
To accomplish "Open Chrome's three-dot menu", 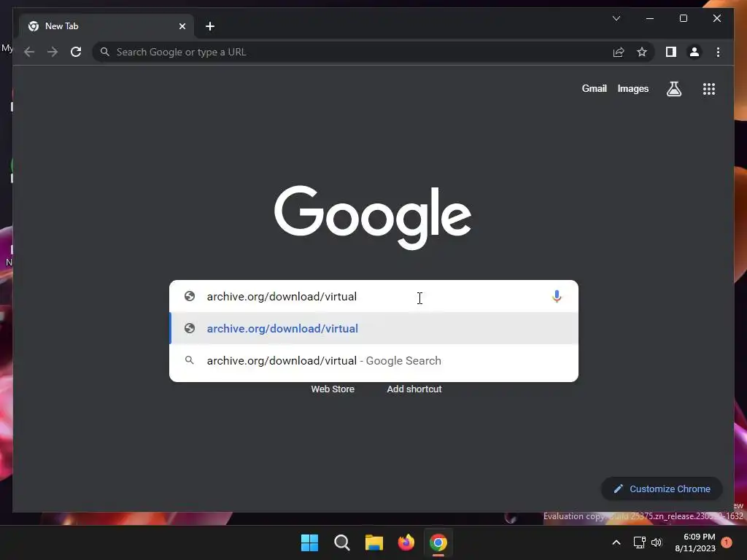I will (x=718, y=52).
